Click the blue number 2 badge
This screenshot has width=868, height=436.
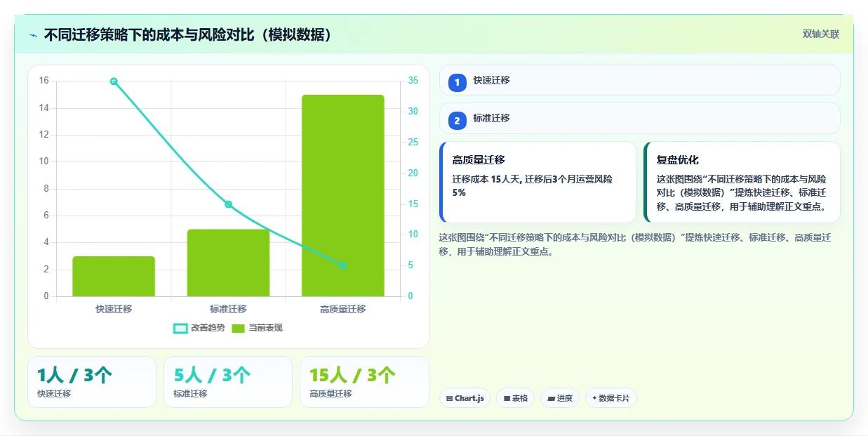click(458, 121)
